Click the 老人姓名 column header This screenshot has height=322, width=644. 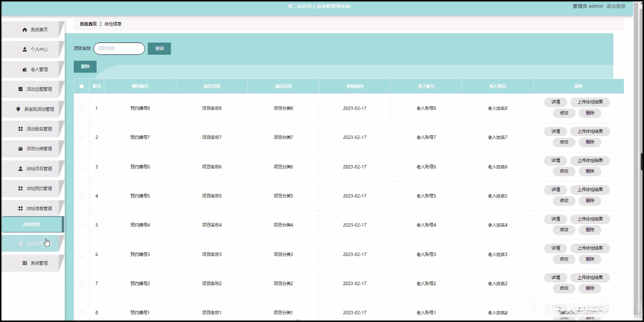coord(497,86)
